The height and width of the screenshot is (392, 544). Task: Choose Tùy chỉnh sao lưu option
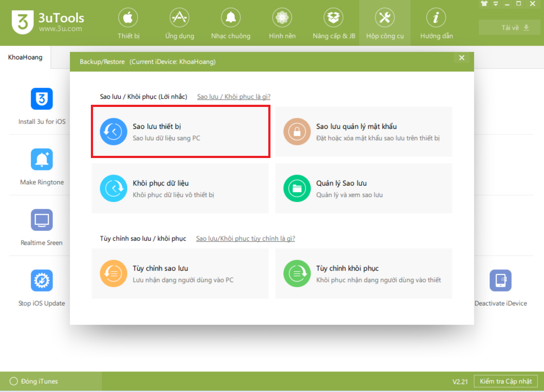pos(180,273)
